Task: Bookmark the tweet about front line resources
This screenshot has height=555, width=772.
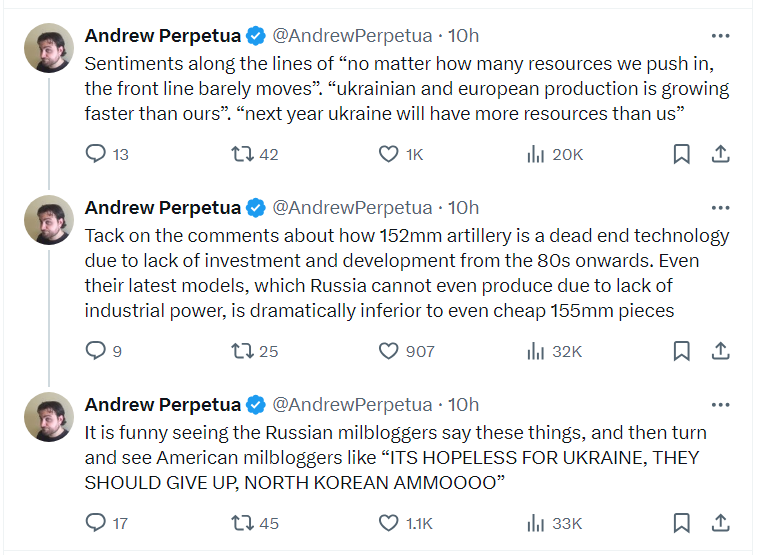Action: pos(681,154)
